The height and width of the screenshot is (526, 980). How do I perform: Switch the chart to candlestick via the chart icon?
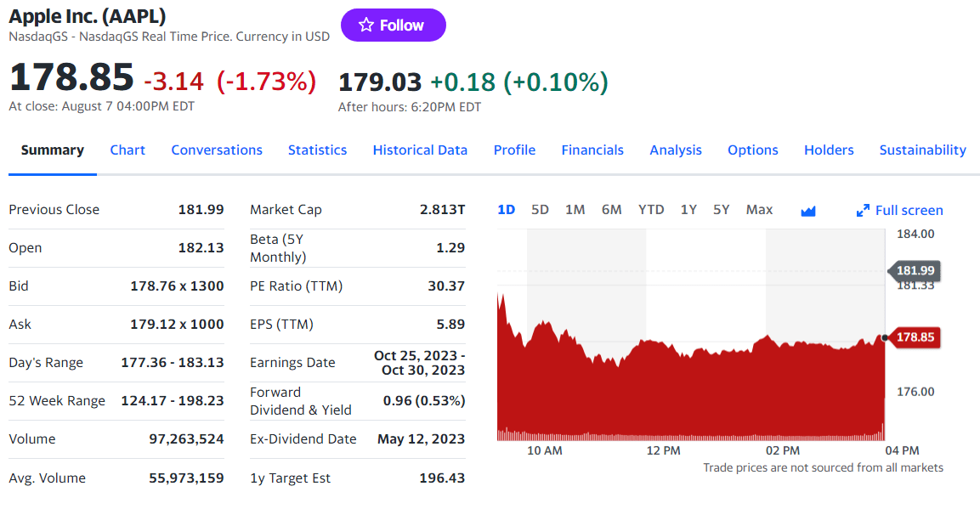[x=807, y=210]
